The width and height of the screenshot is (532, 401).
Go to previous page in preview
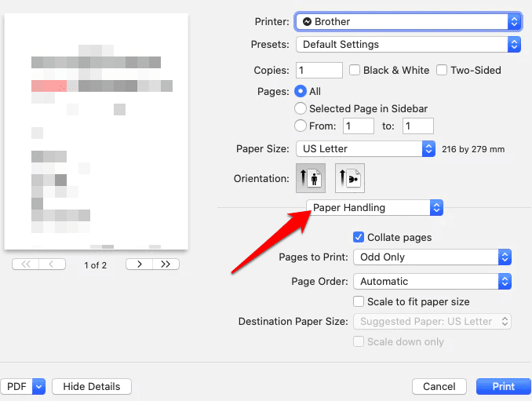pyautogui.click(x=52, y=264)
